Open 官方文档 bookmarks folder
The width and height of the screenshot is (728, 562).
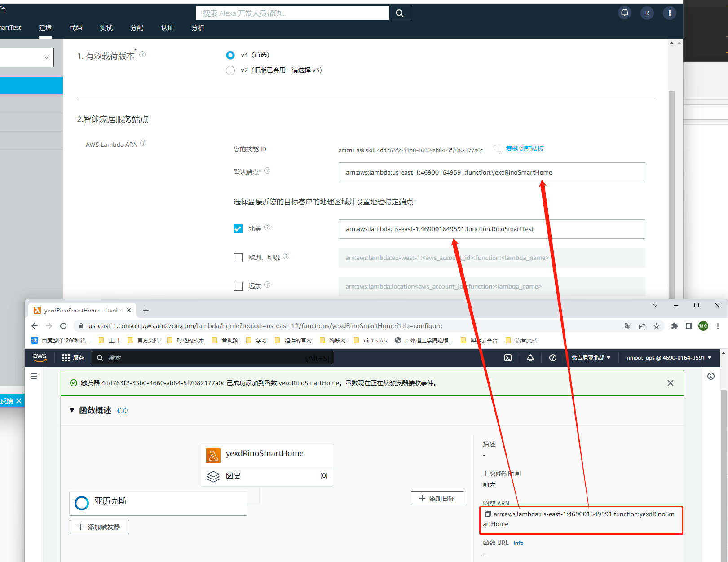143,340
